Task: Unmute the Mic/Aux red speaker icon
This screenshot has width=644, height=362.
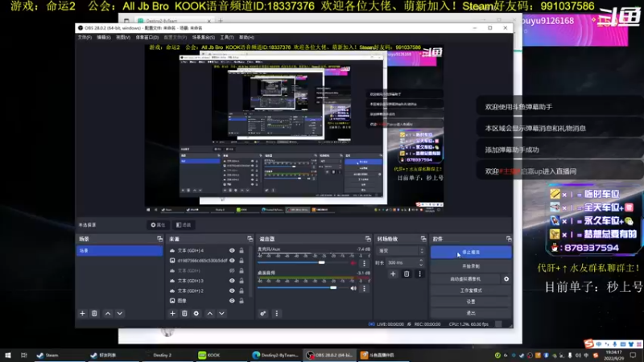Action: (353, 263)
